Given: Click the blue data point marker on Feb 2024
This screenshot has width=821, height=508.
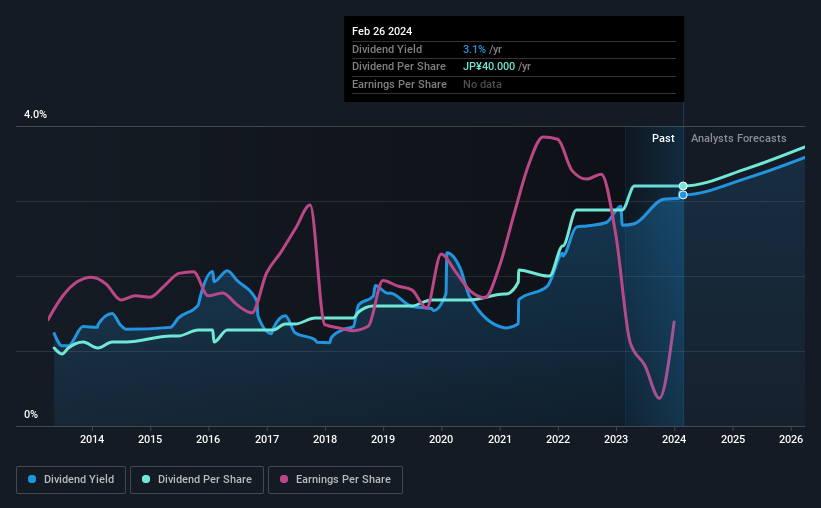Looking at the screenshot, I should [x=683, y=195].
